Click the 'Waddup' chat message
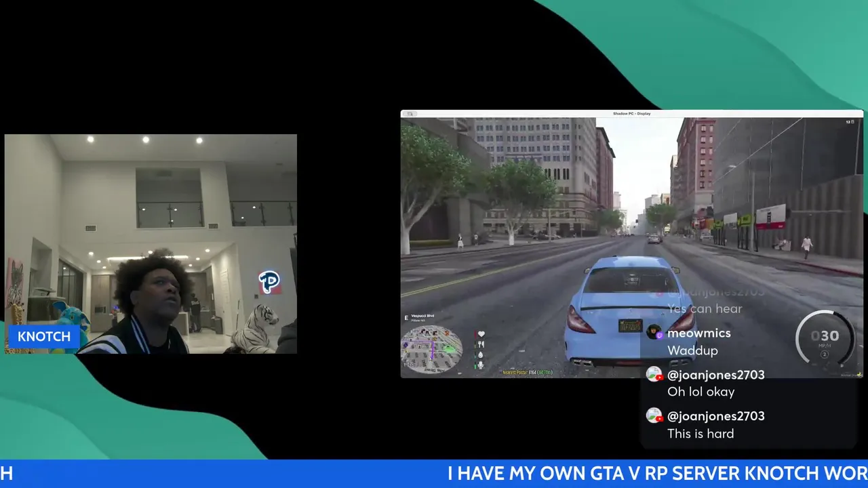Screen dimensions: 868x488 (692, 350)
